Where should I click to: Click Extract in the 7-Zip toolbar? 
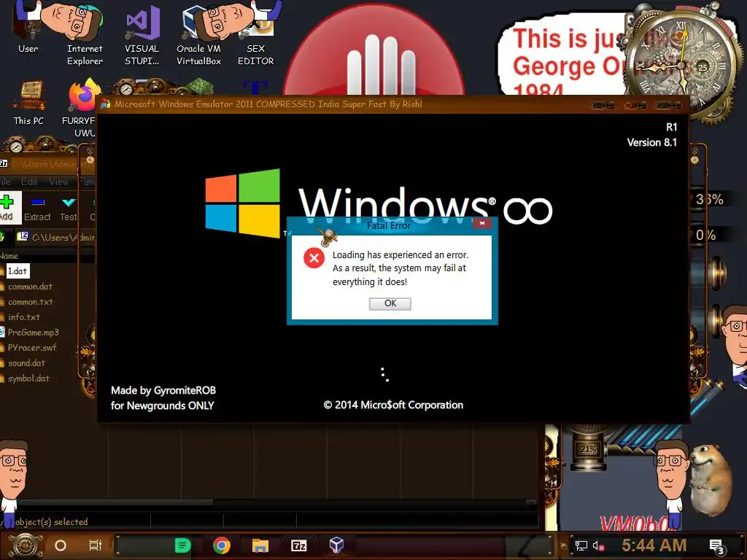point(37,209)
